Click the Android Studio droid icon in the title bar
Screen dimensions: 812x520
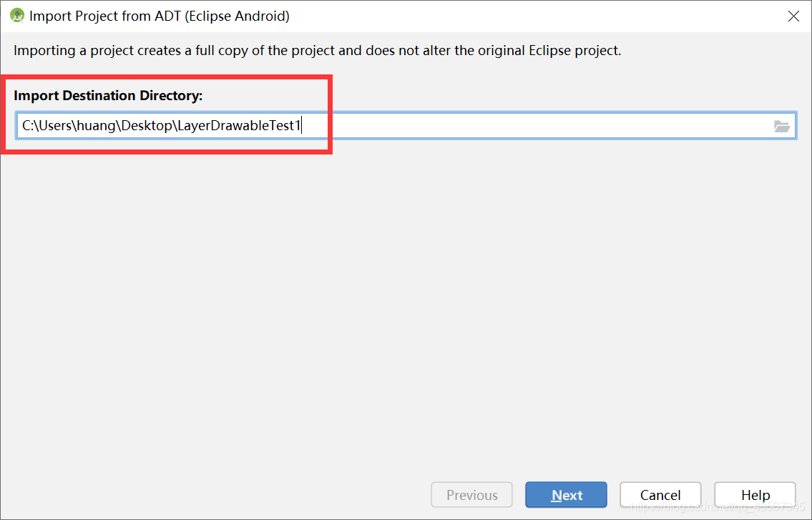click(x=16, y=15)
